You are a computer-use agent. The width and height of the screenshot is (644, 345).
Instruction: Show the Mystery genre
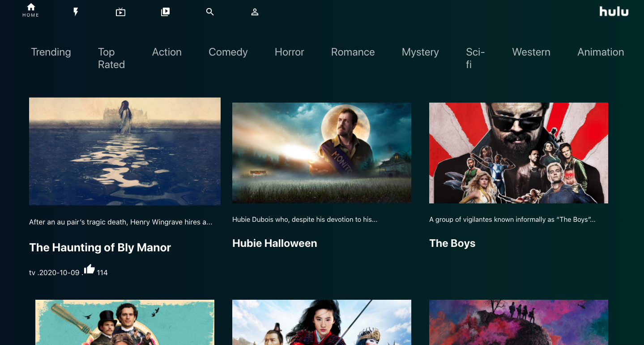[420, 52]
